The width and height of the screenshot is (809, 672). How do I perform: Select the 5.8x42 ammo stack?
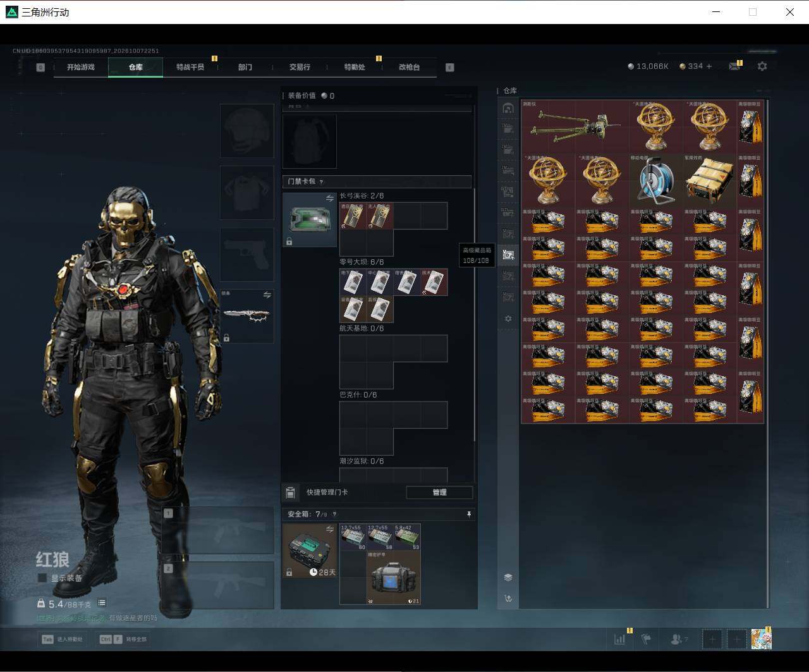pyautogui.click(x=407, y=537)
